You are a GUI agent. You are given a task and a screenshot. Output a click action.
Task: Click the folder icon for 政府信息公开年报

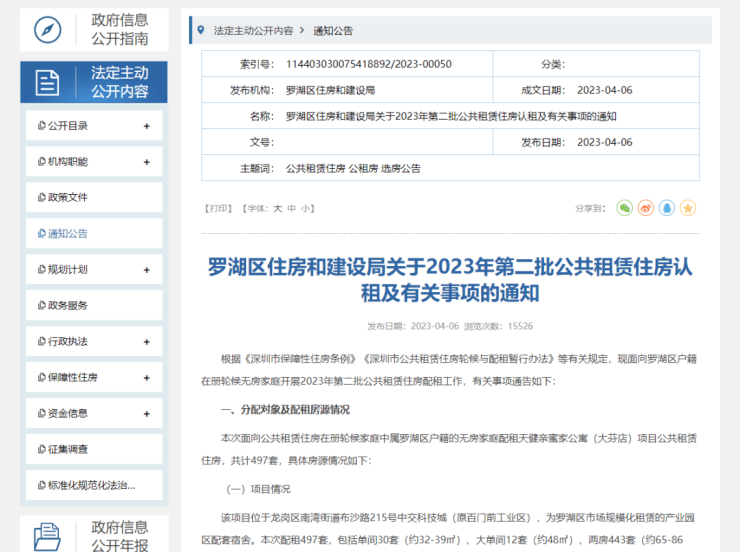(x=48, y=537)
